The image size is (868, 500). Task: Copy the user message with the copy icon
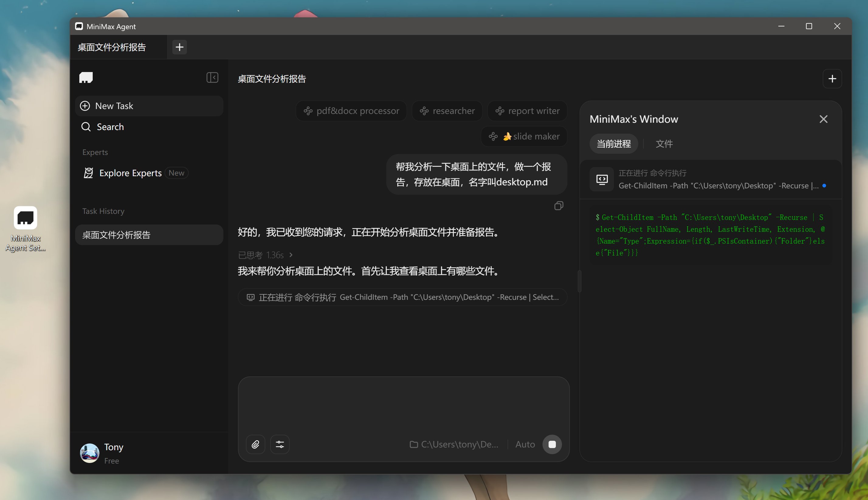pos(559,206)
